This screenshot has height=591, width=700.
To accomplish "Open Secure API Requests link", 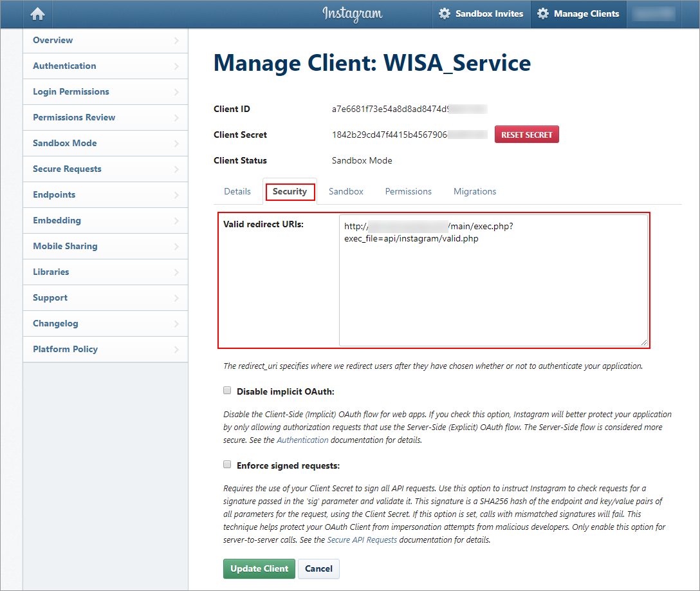I will click(362, 539).
